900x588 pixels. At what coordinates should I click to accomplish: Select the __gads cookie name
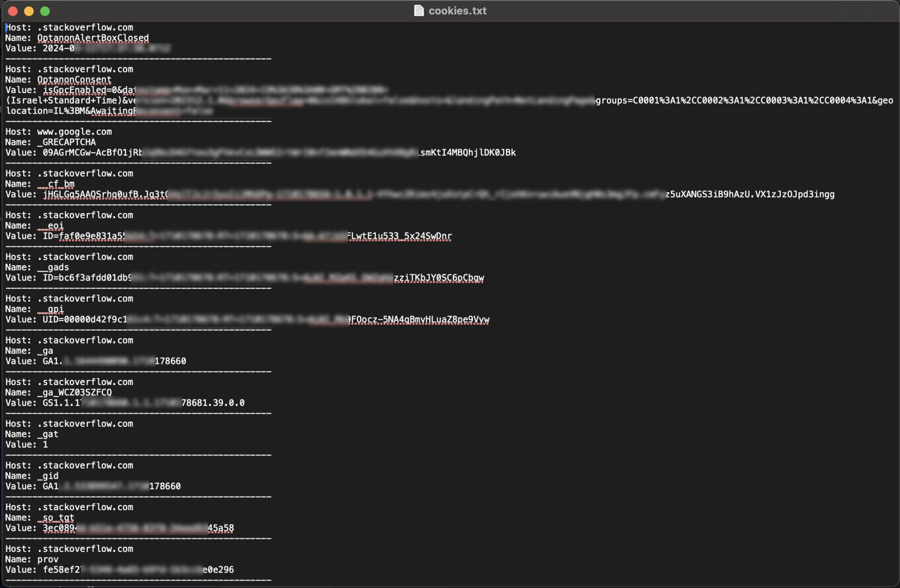(x=52, y=267)
